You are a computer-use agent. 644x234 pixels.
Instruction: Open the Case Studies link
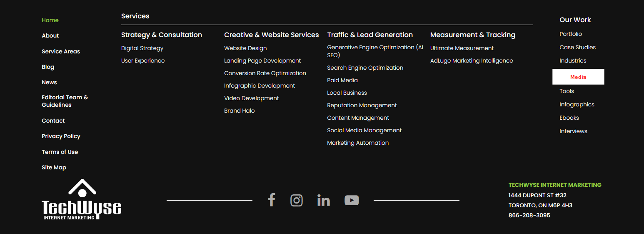[577, 47]
